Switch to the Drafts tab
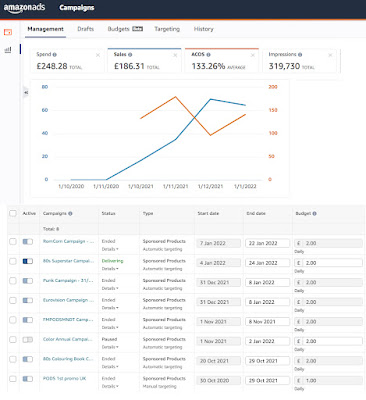The image size is (366, 400). point(85,29)
